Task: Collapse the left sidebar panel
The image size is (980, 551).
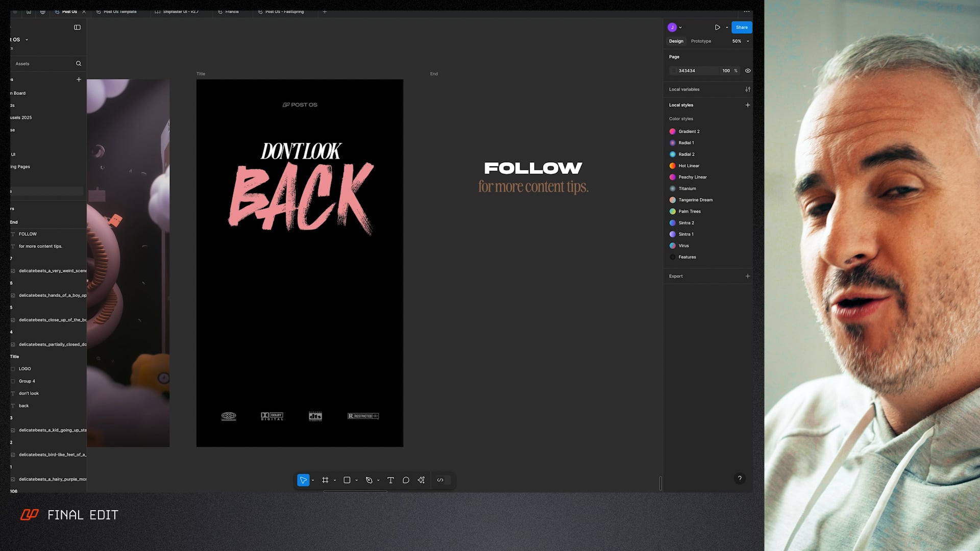Action: pyautogui.click(x=77, y=27)
